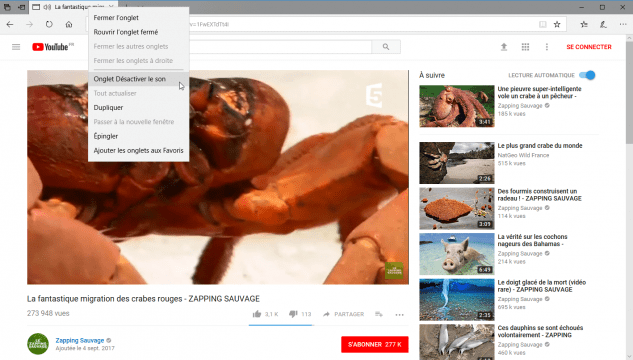
Task: Open Edge settings and more menu
Action: 623,24
